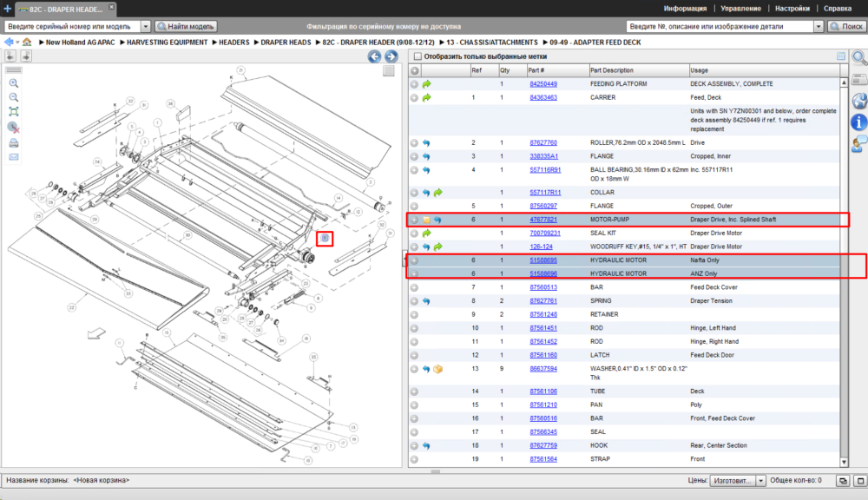Expand 13 - CHASSIS/ATTACHMENTS breadcrumb level
Viewport: 868px width, 500px height.
[x=442, y=42]
